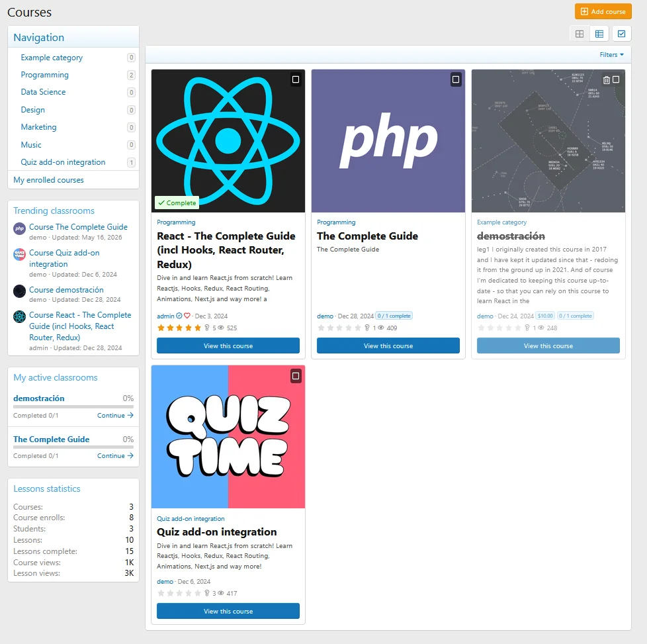Click the struck-through demostración title
The image size is (647, 644).
click(511, 236)
